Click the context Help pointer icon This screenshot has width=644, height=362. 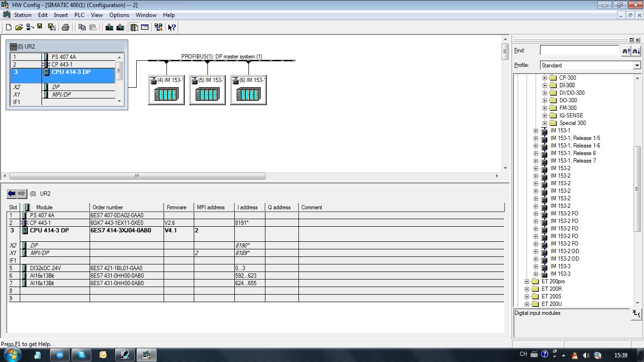[172, 27]
